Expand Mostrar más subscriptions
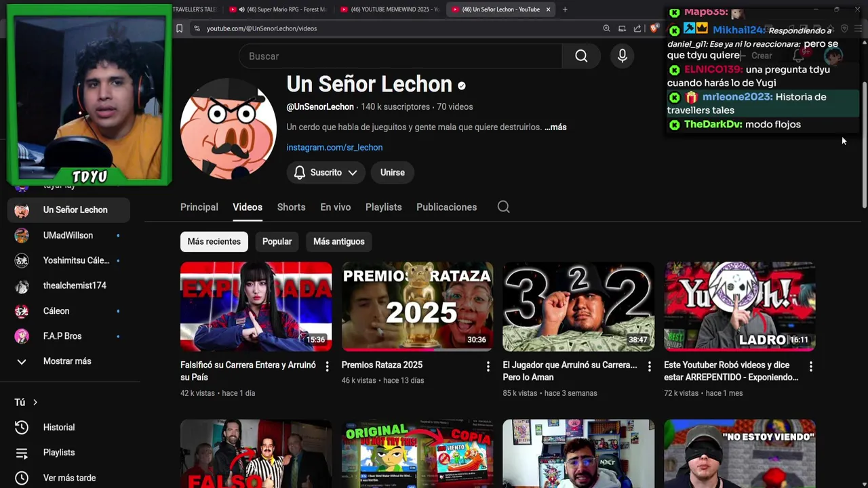 [67, 361]
